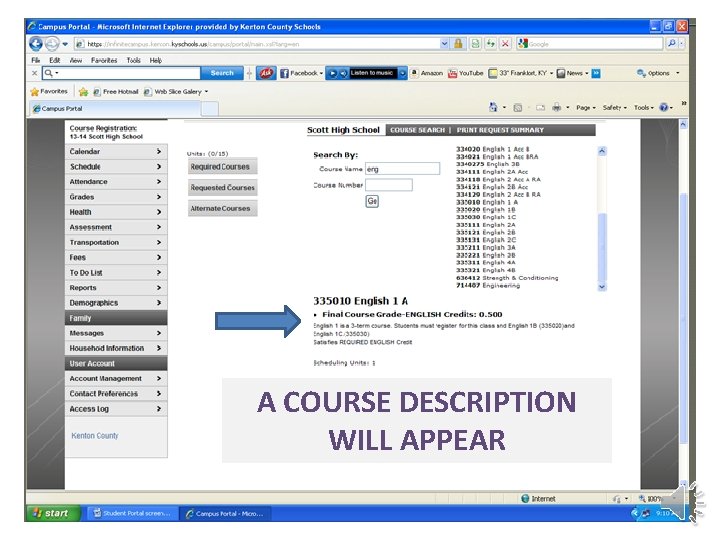
Task: Open the Tools command bar dropdown
Action: 643,108
